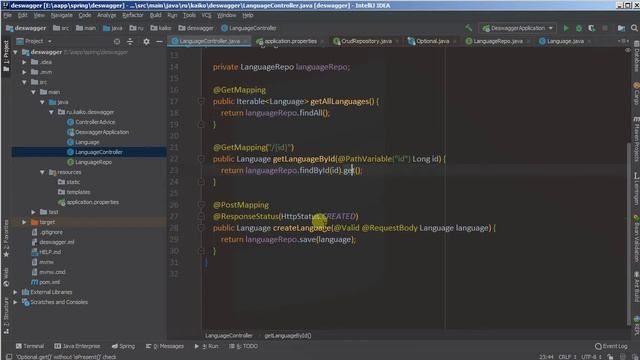Run DeswaggerApplication with green play icon
This screenshot has width=640, height=360.
566,28
